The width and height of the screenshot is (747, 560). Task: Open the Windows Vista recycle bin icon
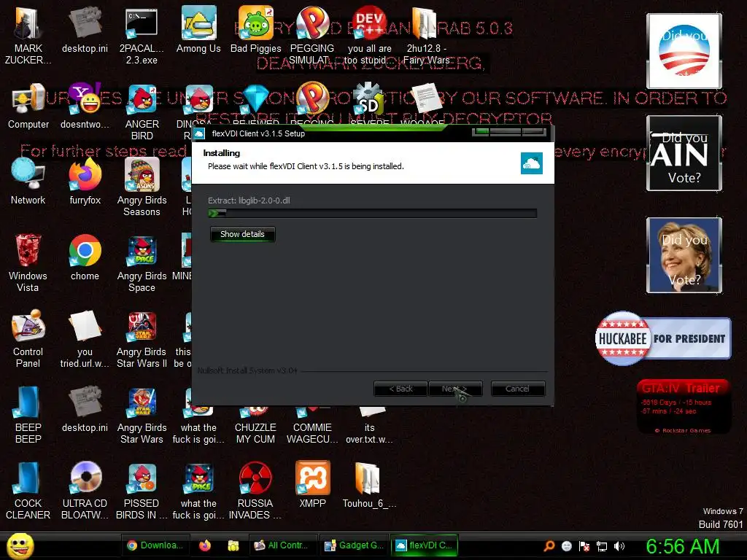coord(28,262)
